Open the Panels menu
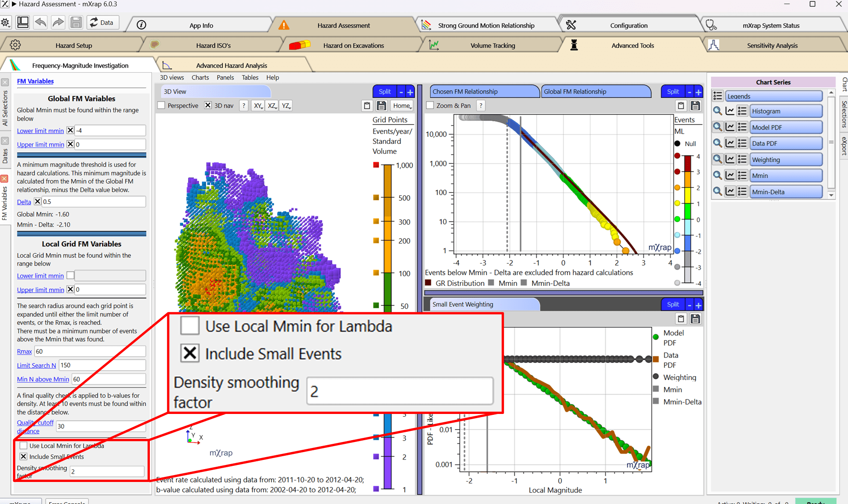Image resolution: width=848 pixels, height=504 pixels. 225,78
